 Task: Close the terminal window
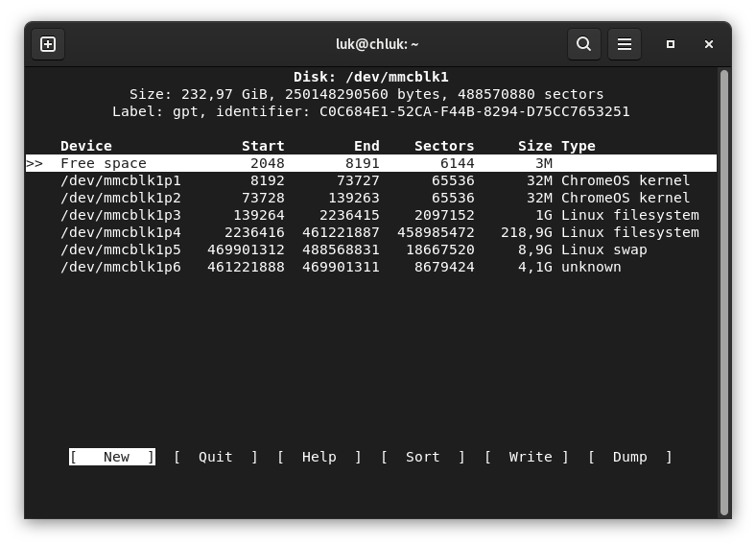pos(709,44)
